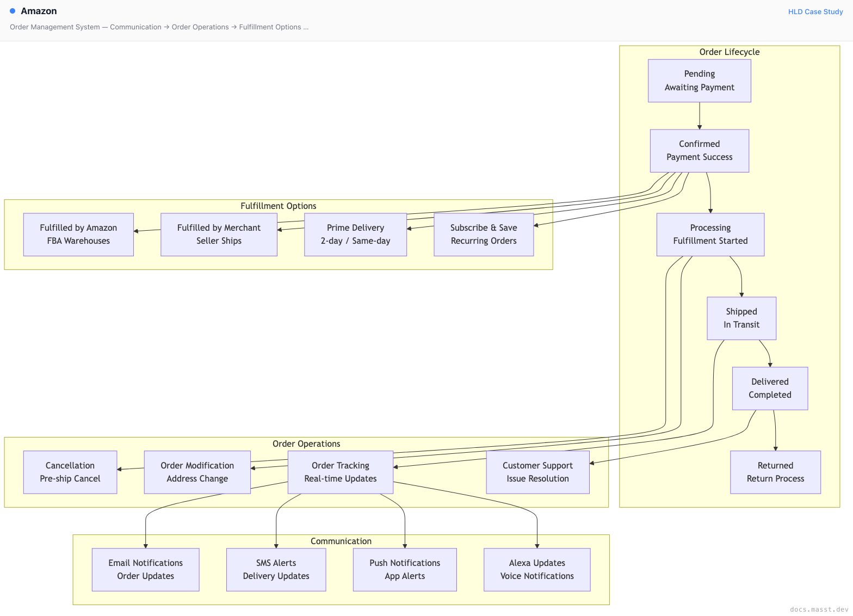
Task: Select the Pending Awaiting Payment node
Action: coord(700,81)
